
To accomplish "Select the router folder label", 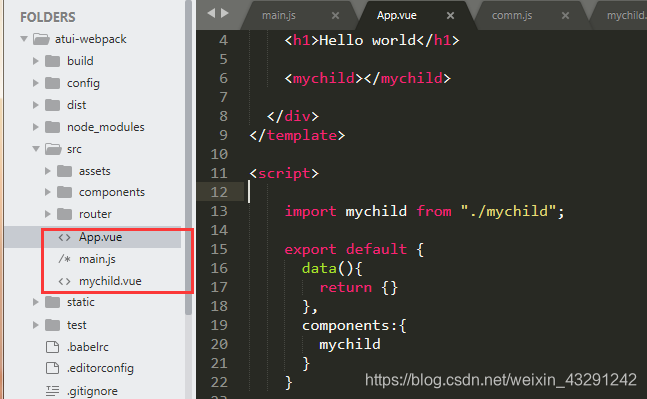I will 95,214.
